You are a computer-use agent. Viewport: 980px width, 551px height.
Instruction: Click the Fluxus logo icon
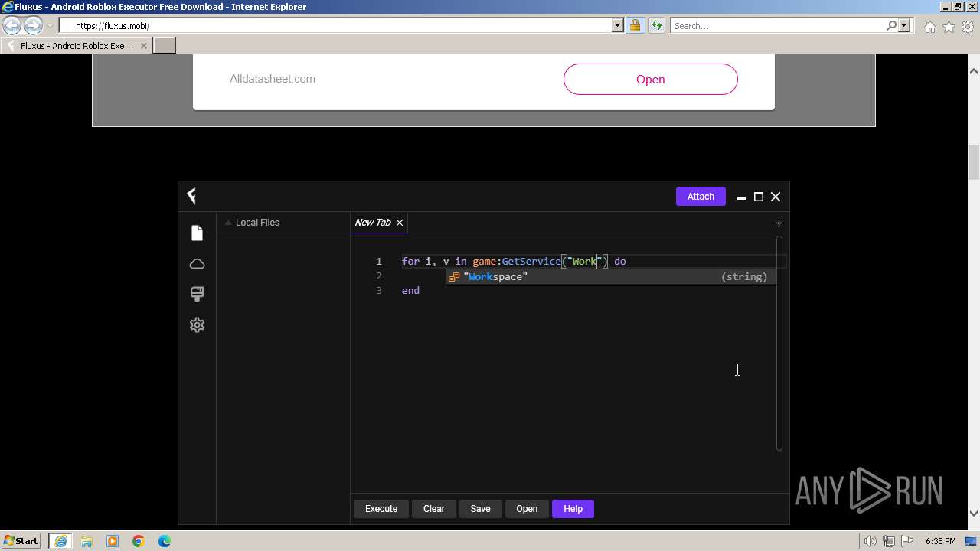click(x=192, y=197)
